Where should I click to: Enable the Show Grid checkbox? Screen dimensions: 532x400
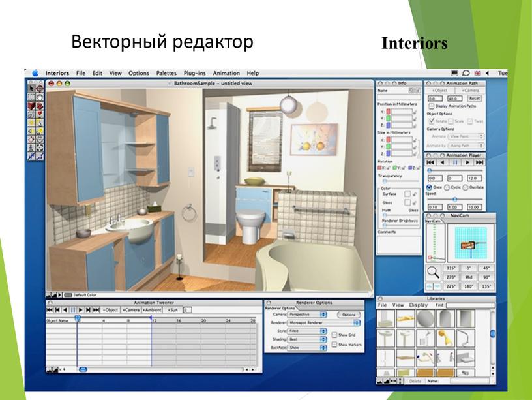pyautogui.click(x=334, y=335)
